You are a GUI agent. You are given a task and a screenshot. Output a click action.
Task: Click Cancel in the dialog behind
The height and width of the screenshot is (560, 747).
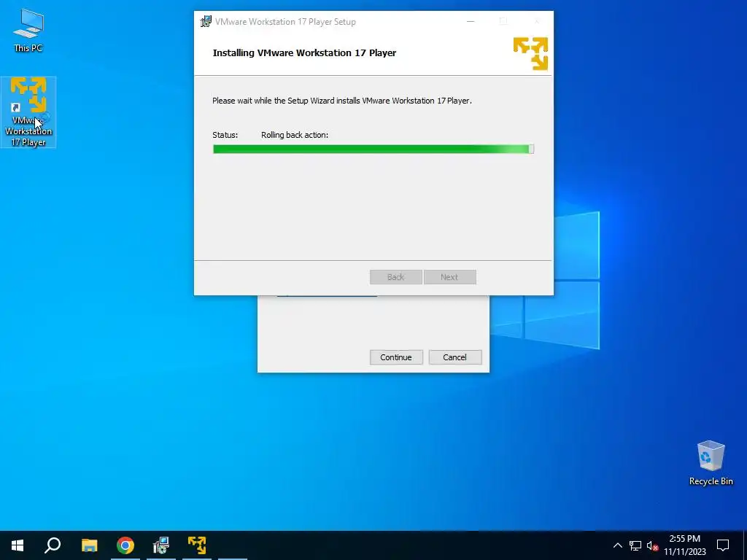(455, 357)
